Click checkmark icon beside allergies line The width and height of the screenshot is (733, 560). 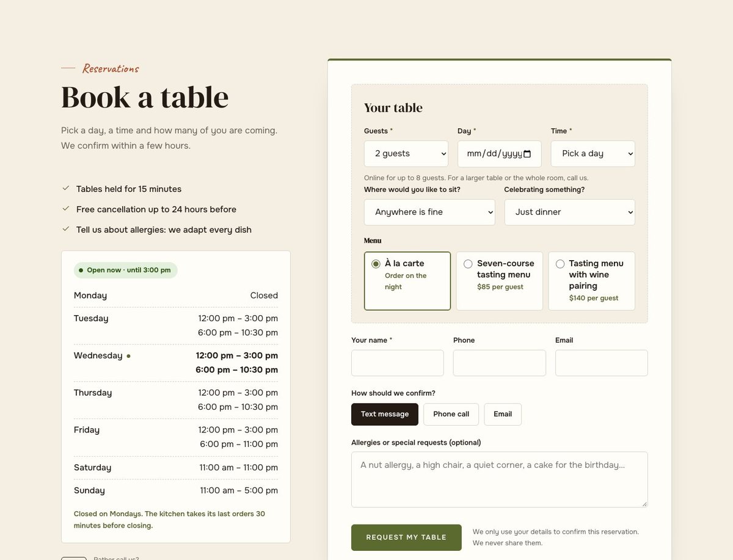click(x=66, y=229)
